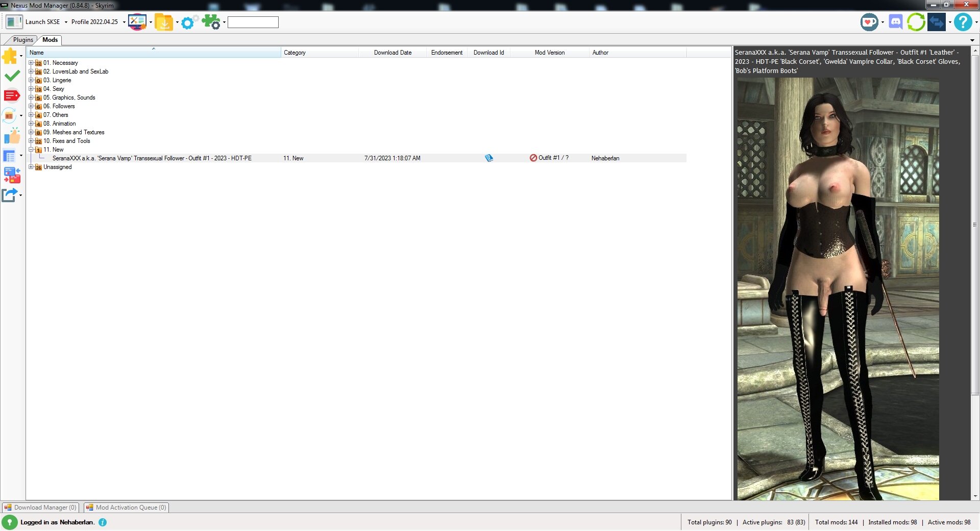
Task: Click the Download Id icon in SeranaXXX row
Action: click(489, 158)
